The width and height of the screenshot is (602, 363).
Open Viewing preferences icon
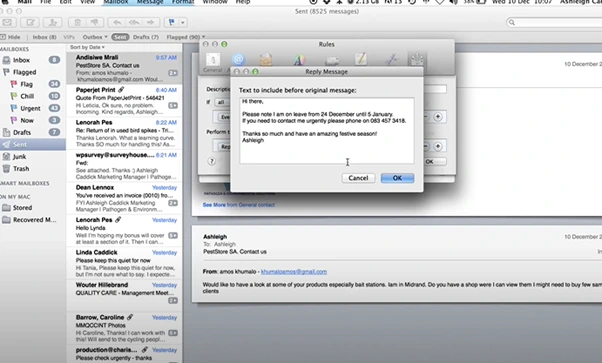click(x=332, y=61)
